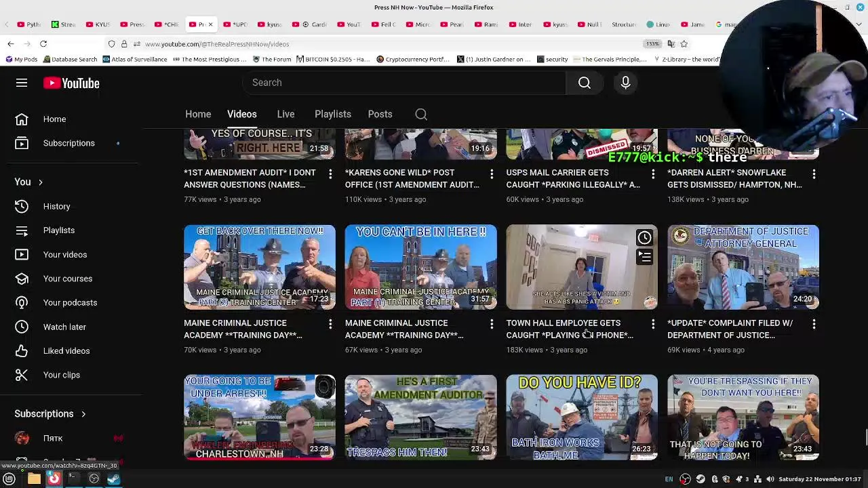Image resolution: width=868 pixels, height=488 pixels.
Task: Play Charlestown NH 'UNDER ARREST' thumbnail
Action: pyautogui.click(x=260, y=417)
